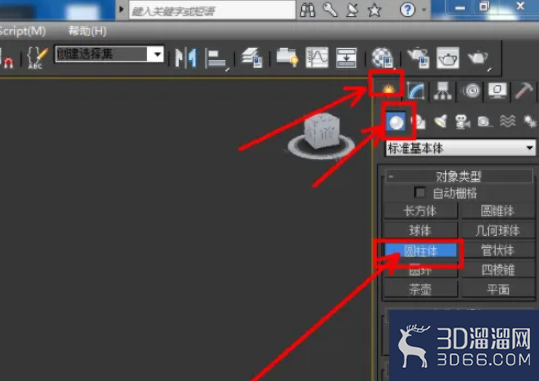Open the 创建选择集 selection set dropdown
The image size is (539, 381).
coord(109,54)
